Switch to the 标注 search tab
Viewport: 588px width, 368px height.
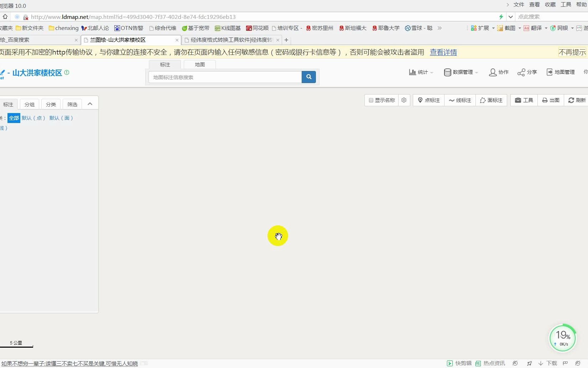pos(165,65)
